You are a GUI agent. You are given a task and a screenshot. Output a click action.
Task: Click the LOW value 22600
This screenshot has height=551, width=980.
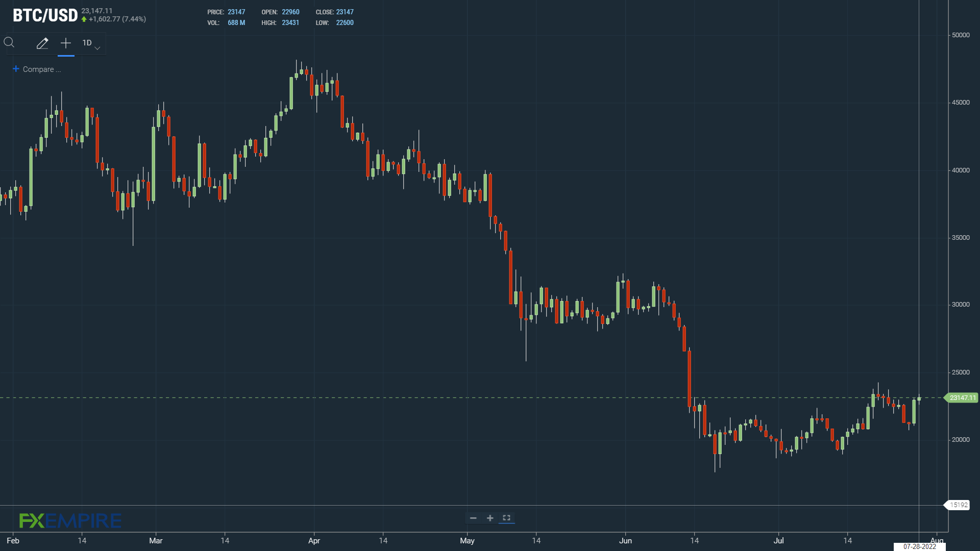345,23
